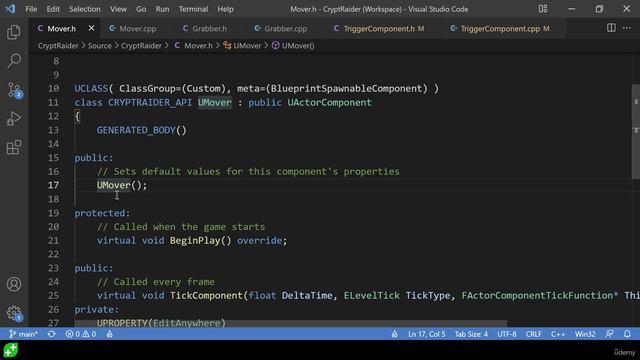
Task: Click the main branch indicator in status bar
Action: [23, 334]
